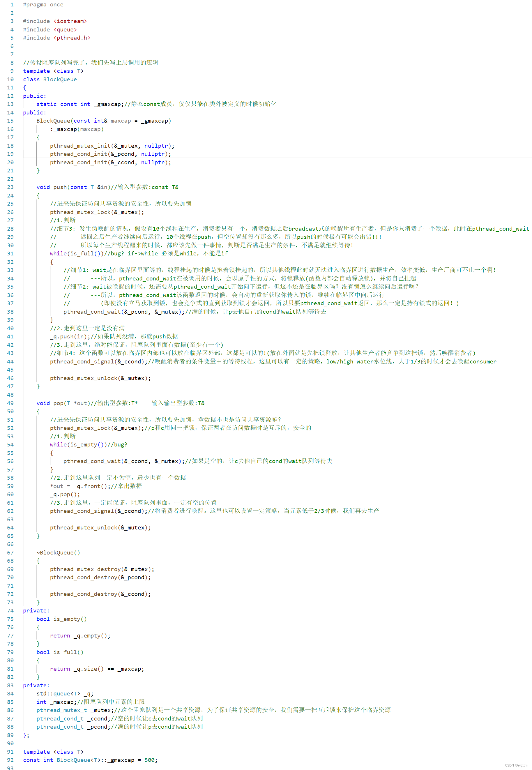Click '*out = _q.front();' statement
The width and height of the screenshot is (532, 770).
[x=80, y=486]
